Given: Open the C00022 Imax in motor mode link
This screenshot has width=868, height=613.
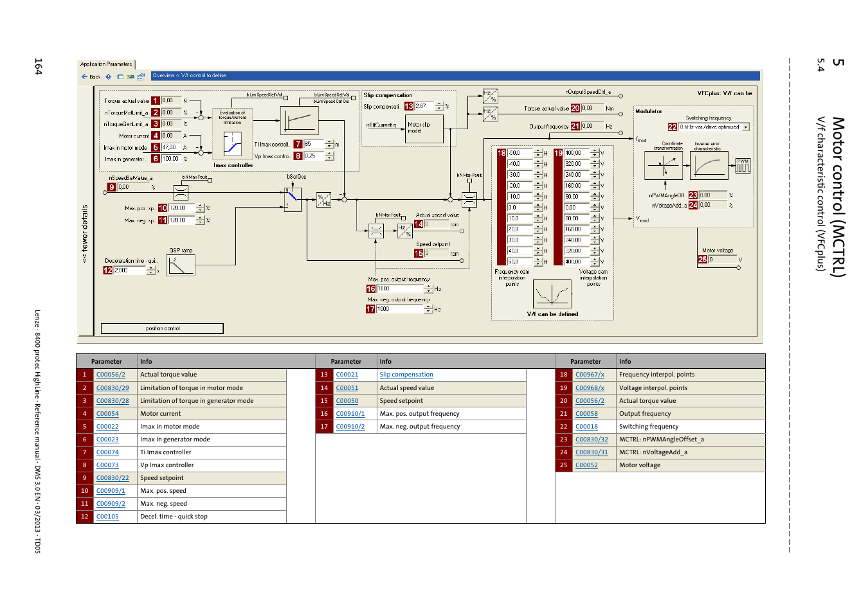Looking at the screenshot, I should pos(107,427).
